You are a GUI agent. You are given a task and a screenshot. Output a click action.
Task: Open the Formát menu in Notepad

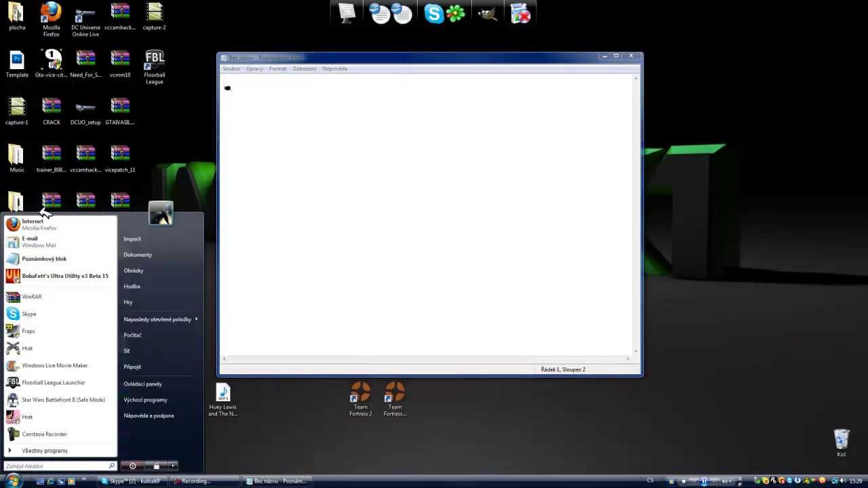tap(278, 68)
